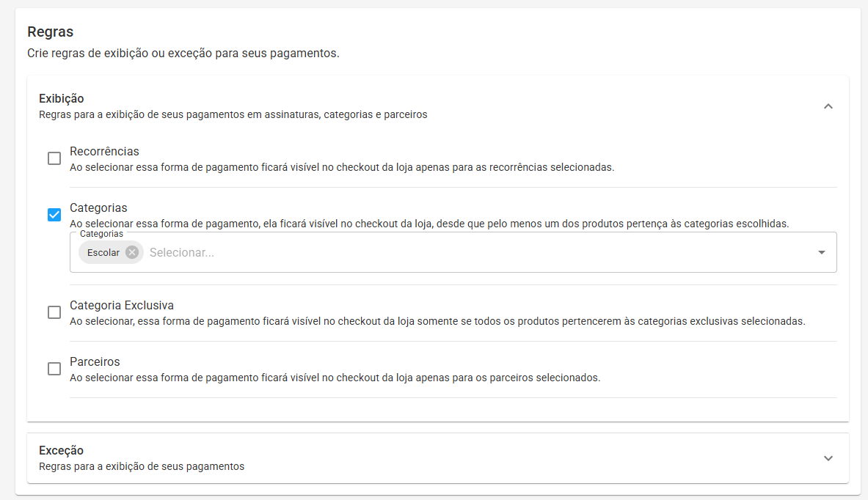Screen dimensions: 868x500
Task: Click the Recorrências option label
Action: 104,151
